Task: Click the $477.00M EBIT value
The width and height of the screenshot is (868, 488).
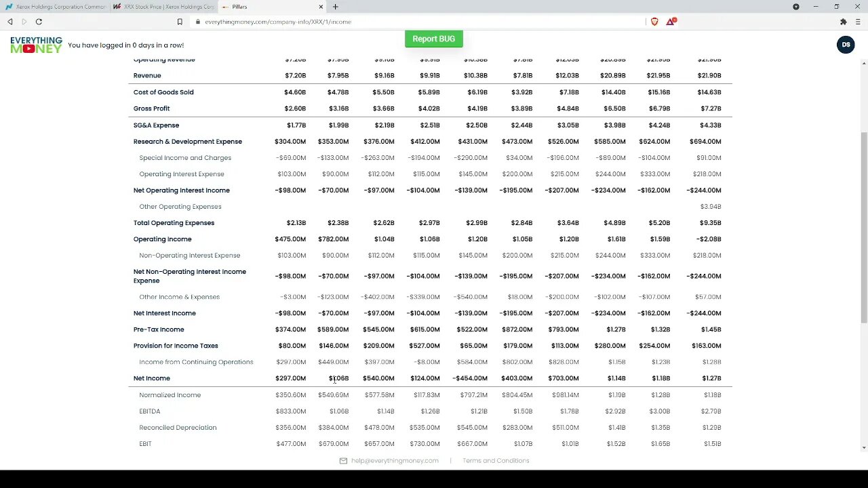Action: click(x=291, y=444)
